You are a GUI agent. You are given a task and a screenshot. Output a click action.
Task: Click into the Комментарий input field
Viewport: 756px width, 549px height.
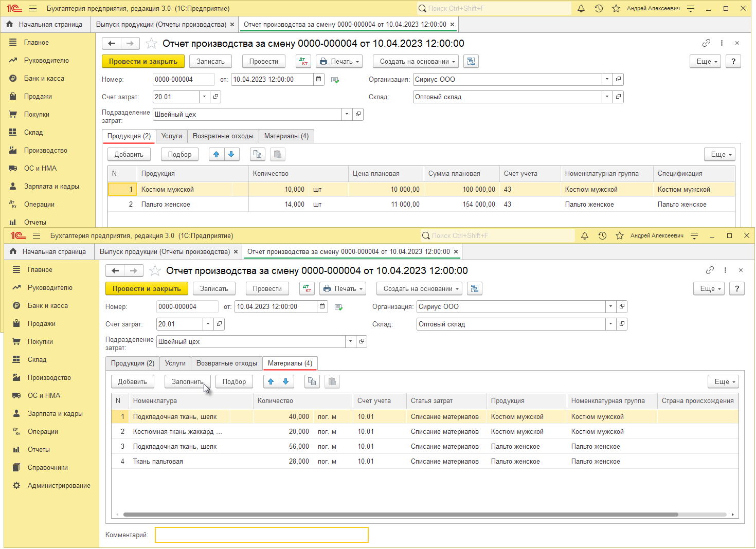coord(261,535)
